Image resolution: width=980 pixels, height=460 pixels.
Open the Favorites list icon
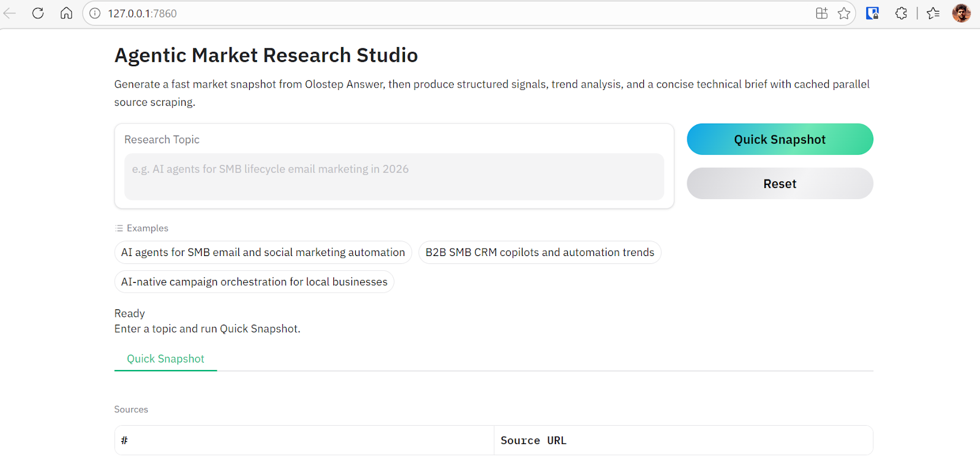933,13
